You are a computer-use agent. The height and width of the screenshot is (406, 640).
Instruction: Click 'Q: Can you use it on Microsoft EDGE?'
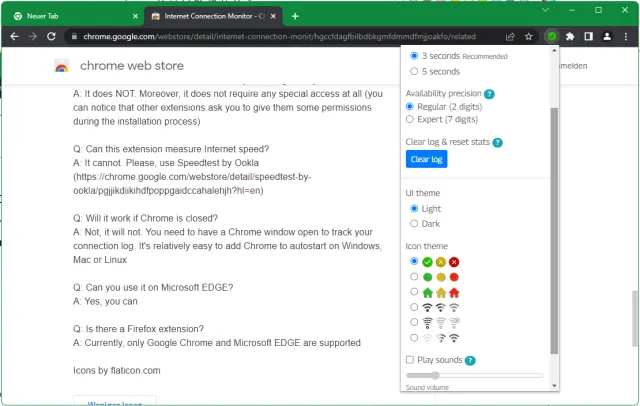153,287
